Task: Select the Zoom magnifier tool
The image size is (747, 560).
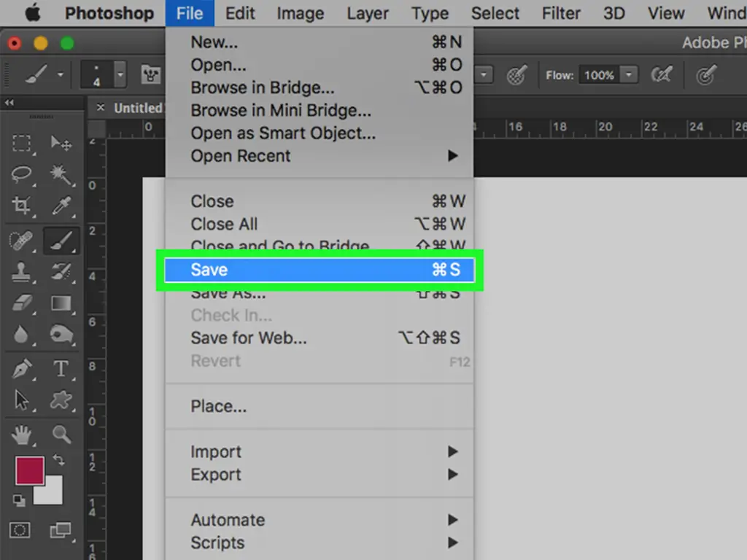Action: [x=61, y=435]
